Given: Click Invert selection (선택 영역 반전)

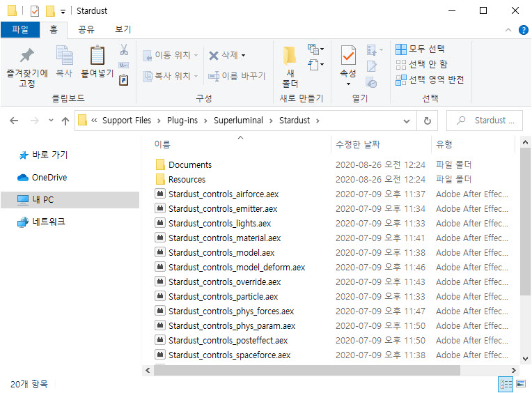Looking at the screenshot, I should [430, 79].
